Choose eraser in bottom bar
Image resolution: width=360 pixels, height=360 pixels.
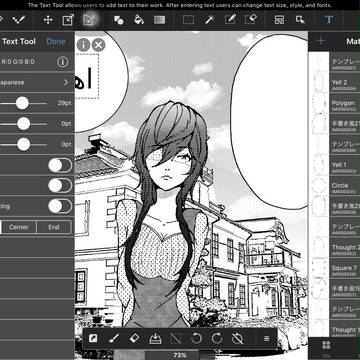point(134,339)
